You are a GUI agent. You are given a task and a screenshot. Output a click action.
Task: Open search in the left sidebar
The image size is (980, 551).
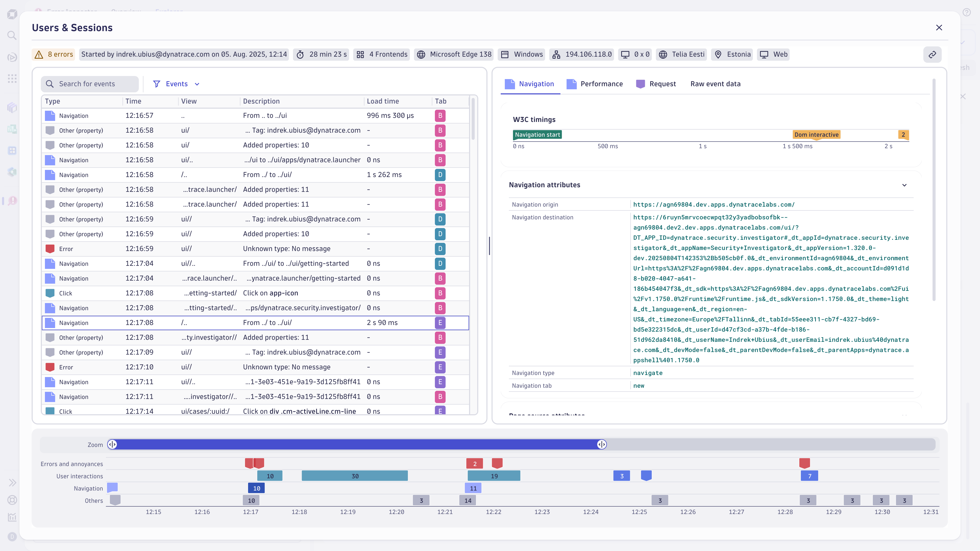pyautogui.click(x=12, y=35)
